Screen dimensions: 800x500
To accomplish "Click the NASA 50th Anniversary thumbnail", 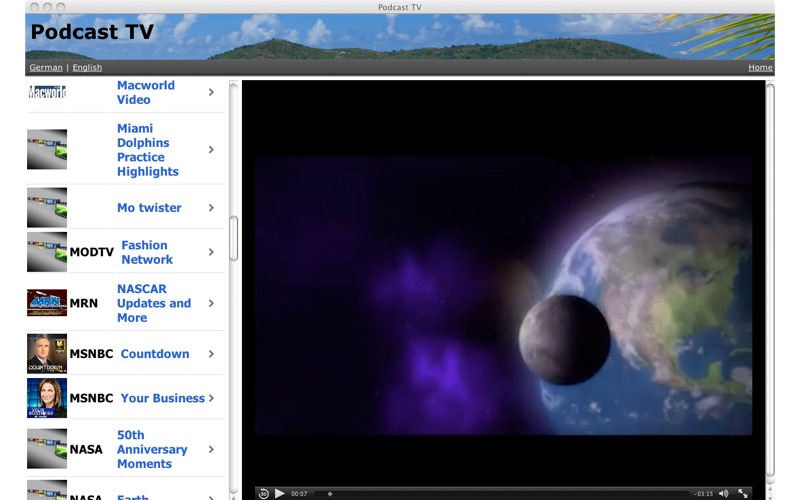I will pos(47,449).
